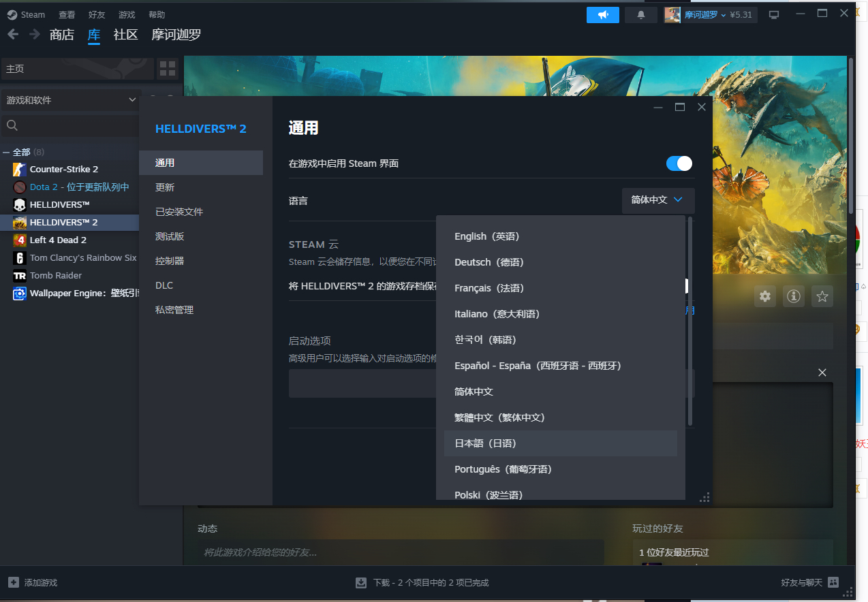Image resolution: width=868 pixels, height=602 pixels.
Task: Switch to the 商店 tab
Action: 62,35
